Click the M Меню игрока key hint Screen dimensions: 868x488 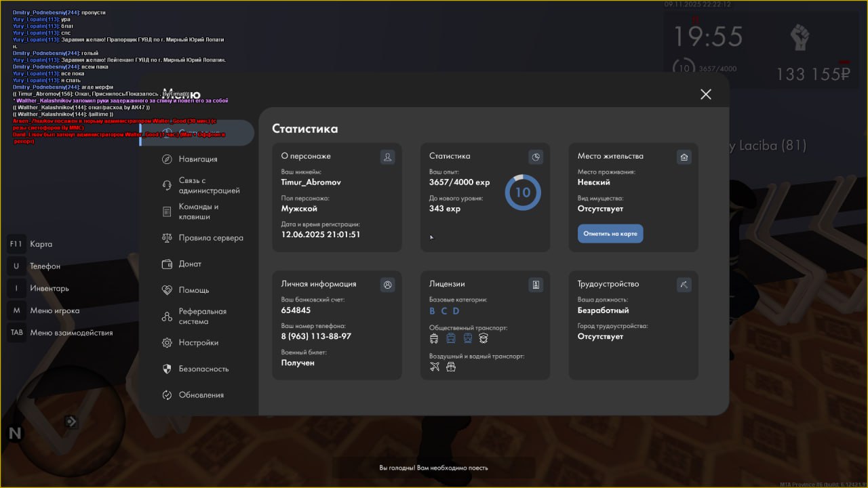point(43,310)
